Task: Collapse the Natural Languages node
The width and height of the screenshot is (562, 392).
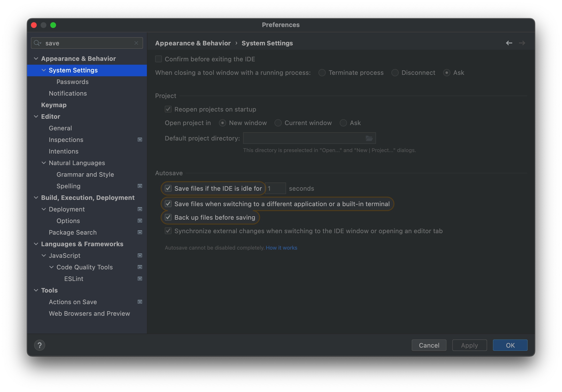Action: point(44,163)
